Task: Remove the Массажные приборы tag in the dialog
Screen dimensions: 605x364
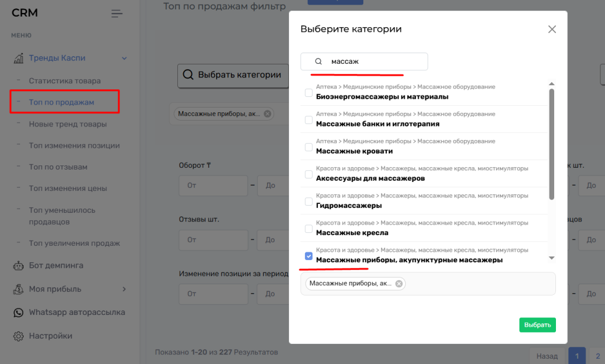Action: (399, 284)
